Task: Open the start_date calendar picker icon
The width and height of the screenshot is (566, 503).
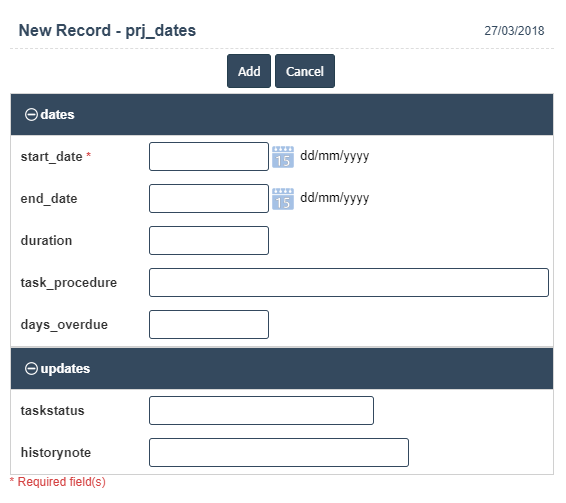Action: pyautogui.click(x=283, y=157)
